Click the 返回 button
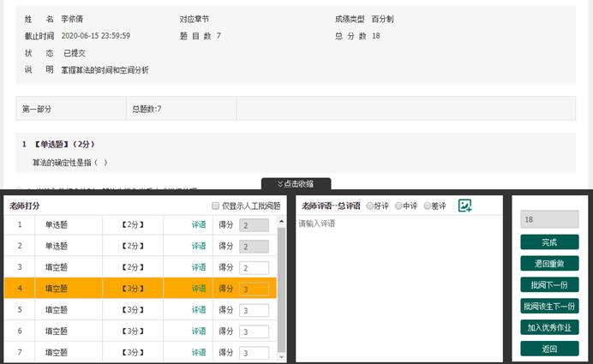This screenshot has height=364, width=593. 548,349
